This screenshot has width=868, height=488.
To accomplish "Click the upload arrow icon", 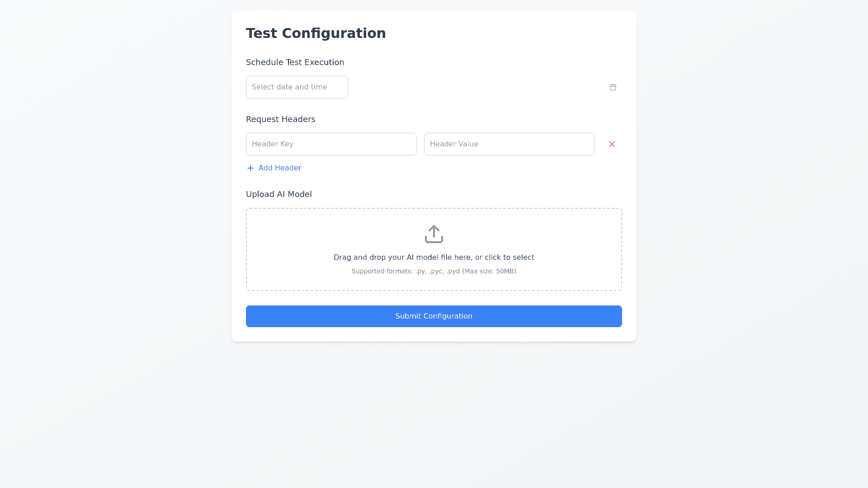I will (x=434, y=234).
